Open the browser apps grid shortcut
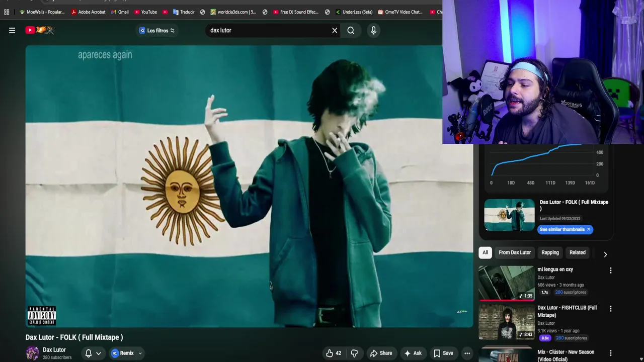The height and width of the screenshot is (362, 644). pos(7,12)
